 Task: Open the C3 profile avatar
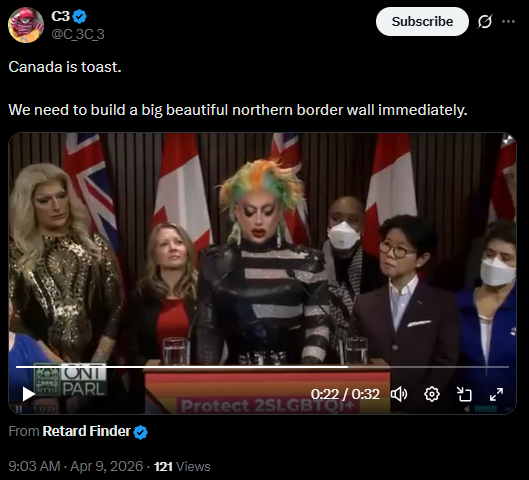point(26,25)
